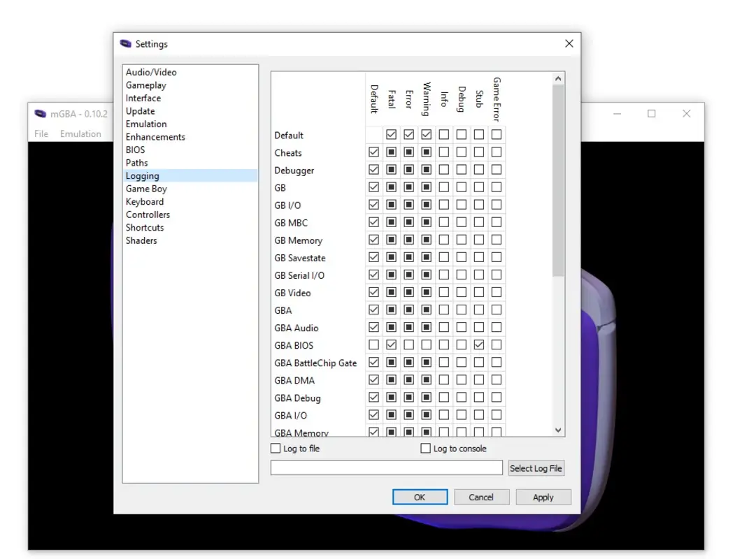Click the scrollbar down arrow in the logging grid
Viewport: 756px width, 559px height.
tap(558, 430)
